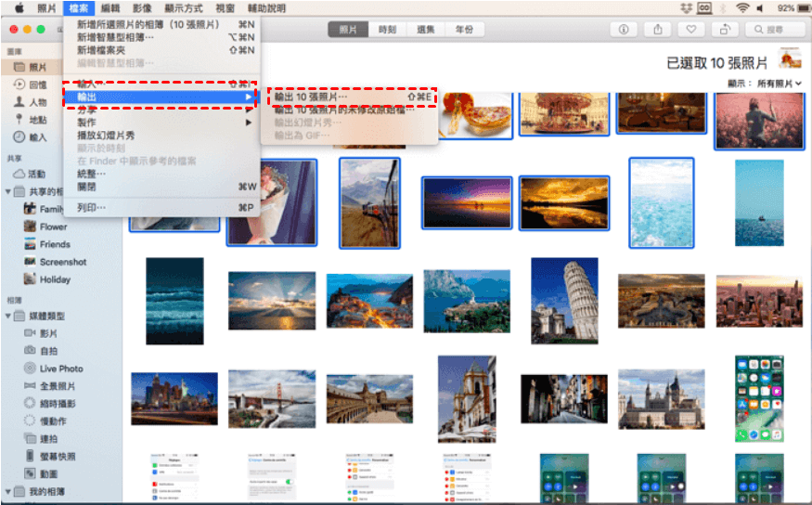This screenshot has width=812, height=505.
Task: Switch to the 選集 view tab
Action: [x=426, y=30]
